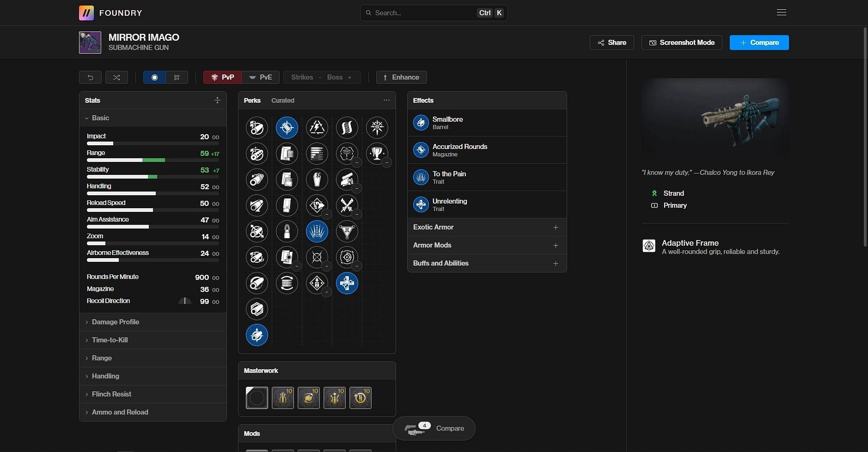Click the blue Compare button

759,43
